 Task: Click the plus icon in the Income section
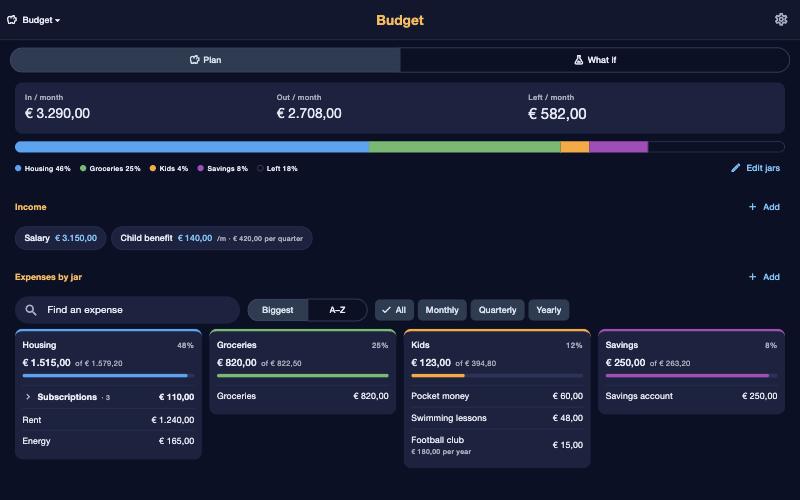(x=752, y=207)
